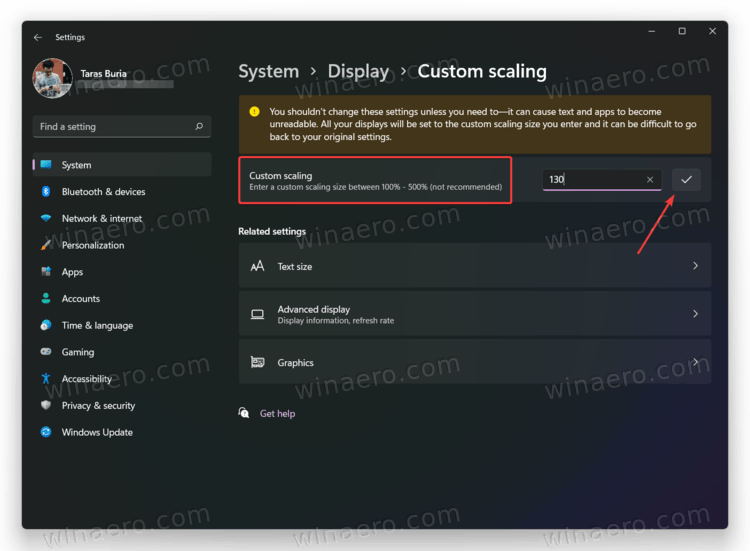Viewport: 750px width, 551px height.
Task: Click the Gaming controller icon
Action: pyautogui.click(x=46, y=352)
